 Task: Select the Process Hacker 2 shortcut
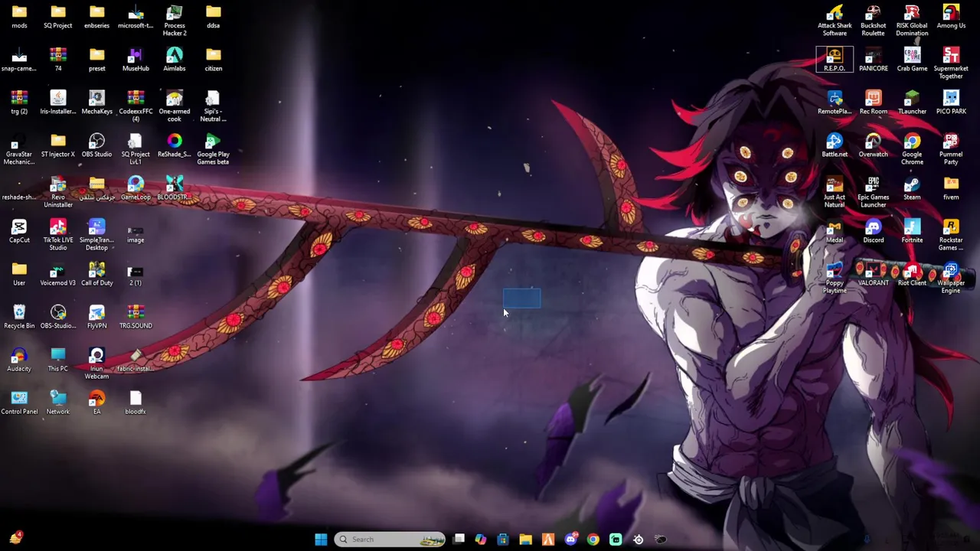pyautogui.click(x=174, y=20)
